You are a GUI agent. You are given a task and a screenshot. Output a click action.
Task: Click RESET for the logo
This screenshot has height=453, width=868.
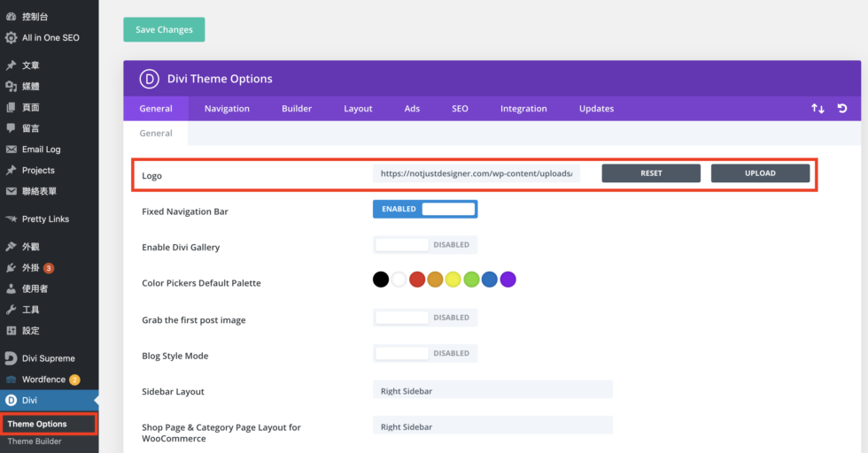pos(651,173)
